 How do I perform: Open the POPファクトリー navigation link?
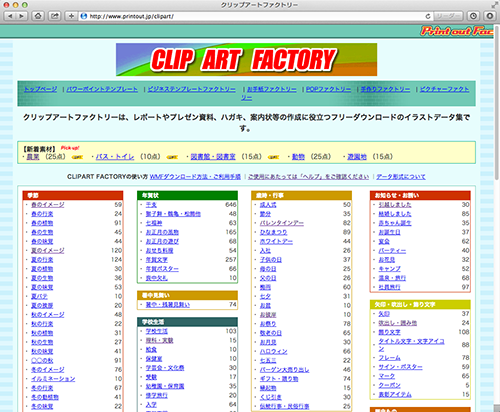[x=328, y=89]
